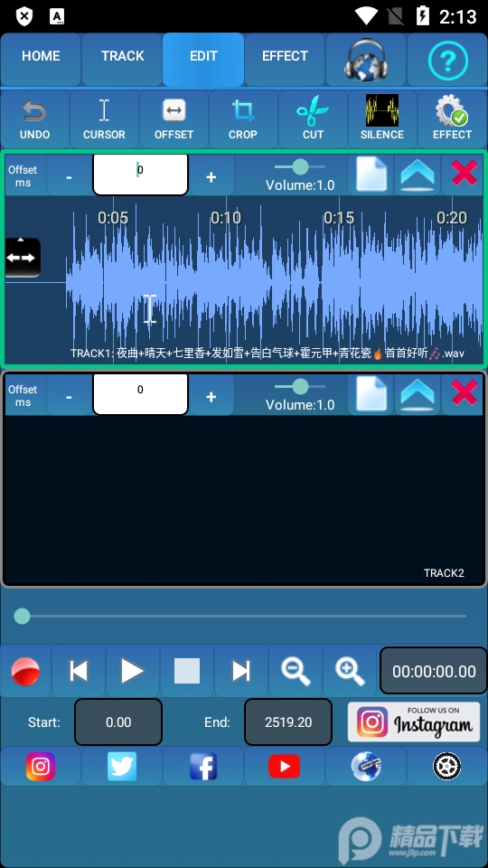This screenshot has height=868, width=488.
Task: Adjust Track 2 volume slider
Action: pos(300,386)
